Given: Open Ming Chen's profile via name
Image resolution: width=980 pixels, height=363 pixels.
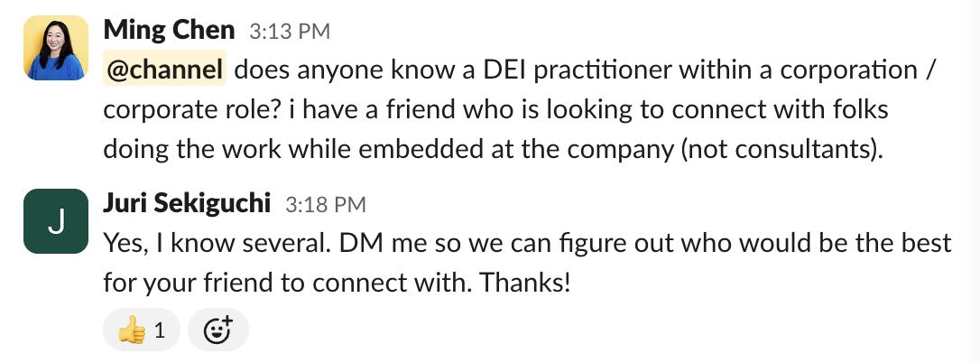Looking at the screenshot, I should tap(170, 30).
